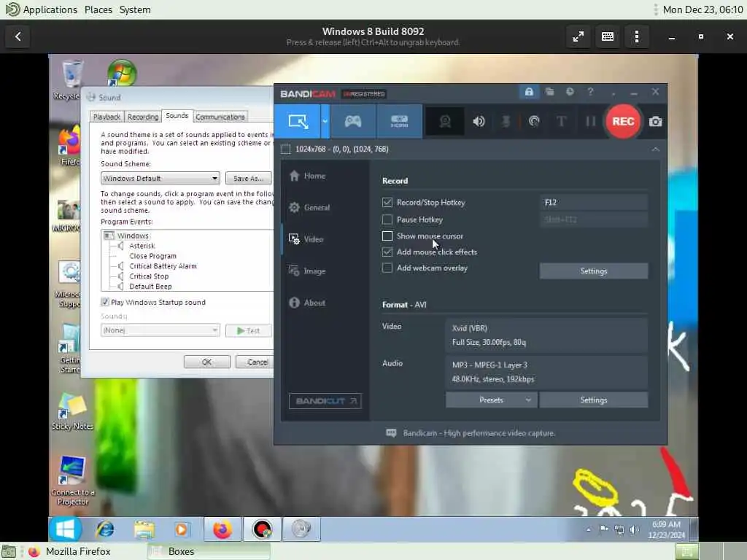Viewport: 747px width, 560px height.
Task: Select Windows root in Program Events
Action: click(x=133, y=236)
